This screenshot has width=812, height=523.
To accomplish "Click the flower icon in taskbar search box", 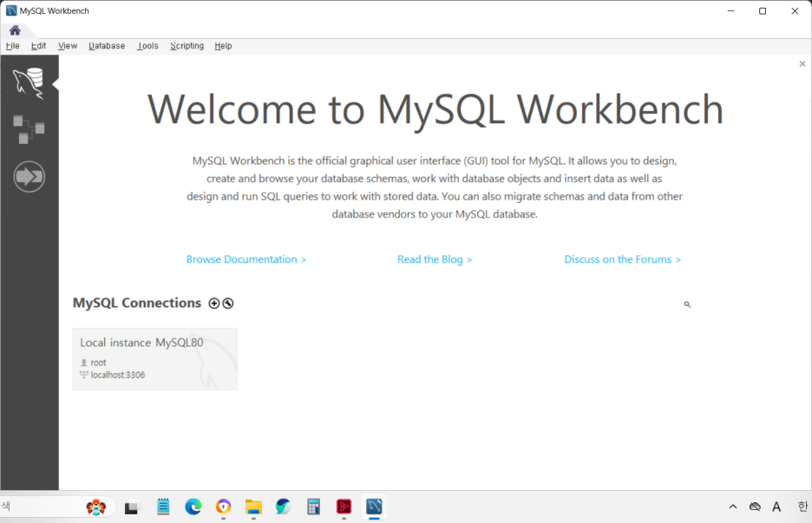I will pos(95,507).
